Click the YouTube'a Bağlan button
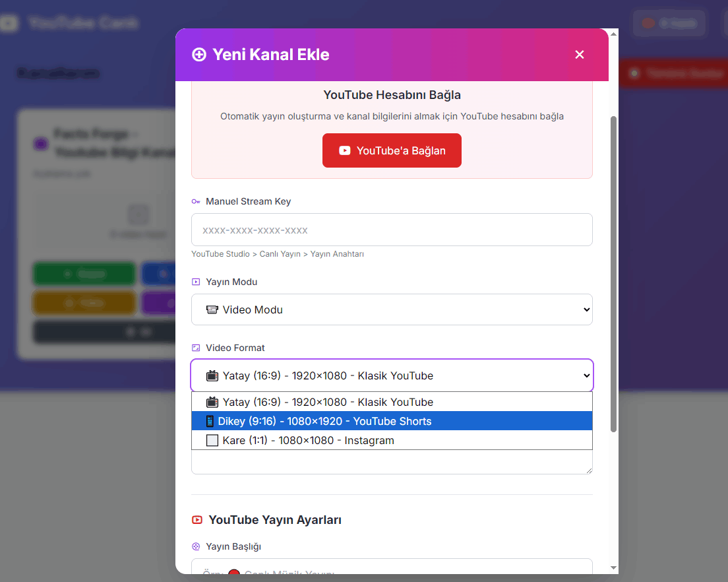Screen dimensions: 728x582 pyautogui.click(x=392, y=150)
